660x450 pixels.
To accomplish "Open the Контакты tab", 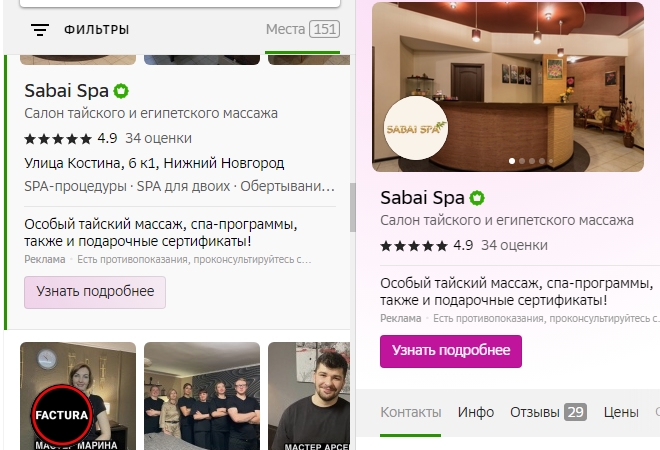I will tap(410, 412).
